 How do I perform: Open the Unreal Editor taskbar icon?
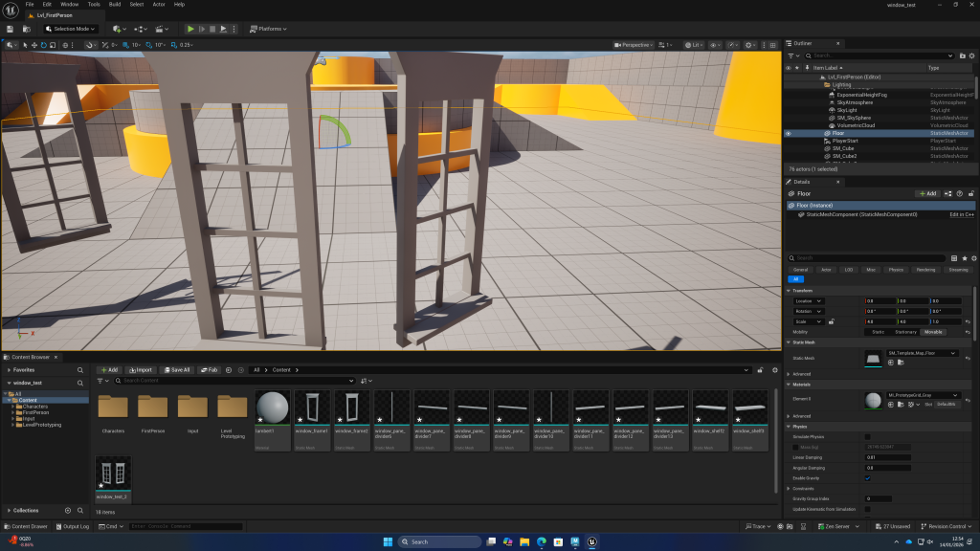[x=592, y=541]
